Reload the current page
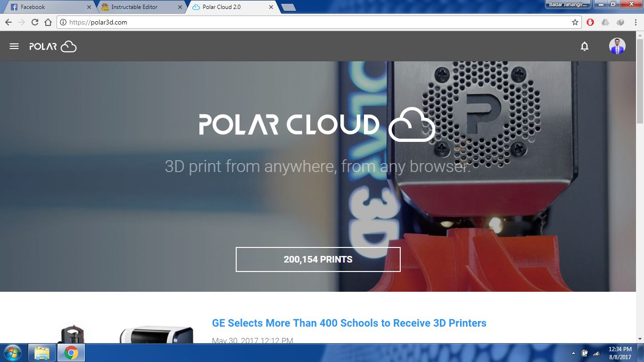This screenshot has height=362, width=644. tap(35, 22)
